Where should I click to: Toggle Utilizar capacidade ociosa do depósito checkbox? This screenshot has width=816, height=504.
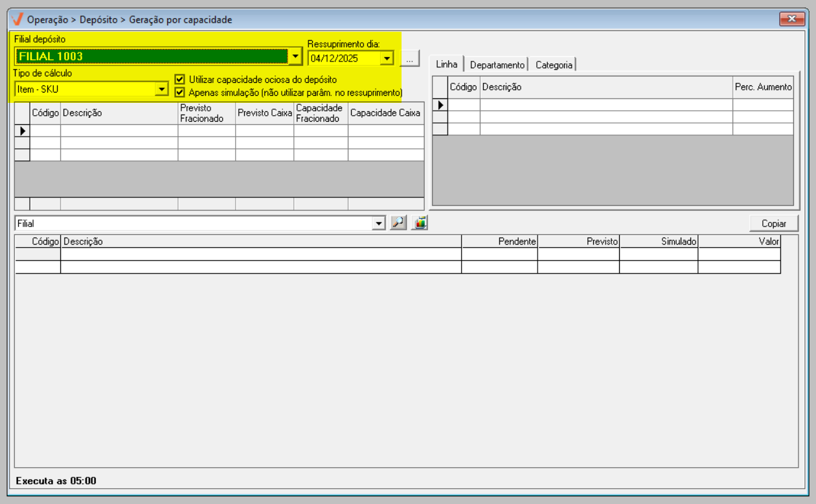click(180, 80)
